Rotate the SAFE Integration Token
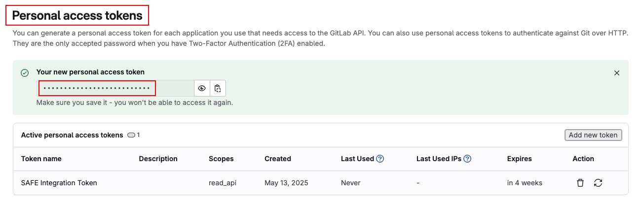 598,183
